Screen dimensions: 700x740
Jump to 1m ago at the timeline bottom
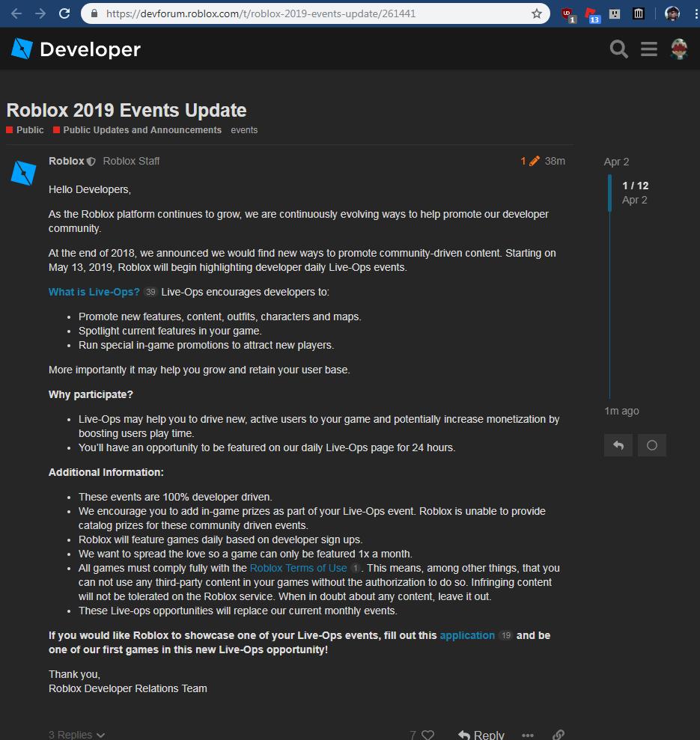621,411
